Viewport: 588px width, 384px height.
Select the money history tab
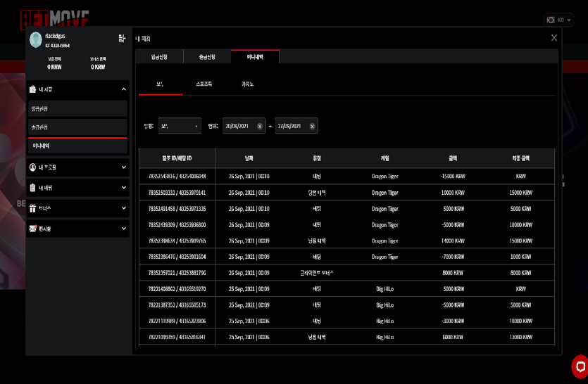click(x=255, y=57)
